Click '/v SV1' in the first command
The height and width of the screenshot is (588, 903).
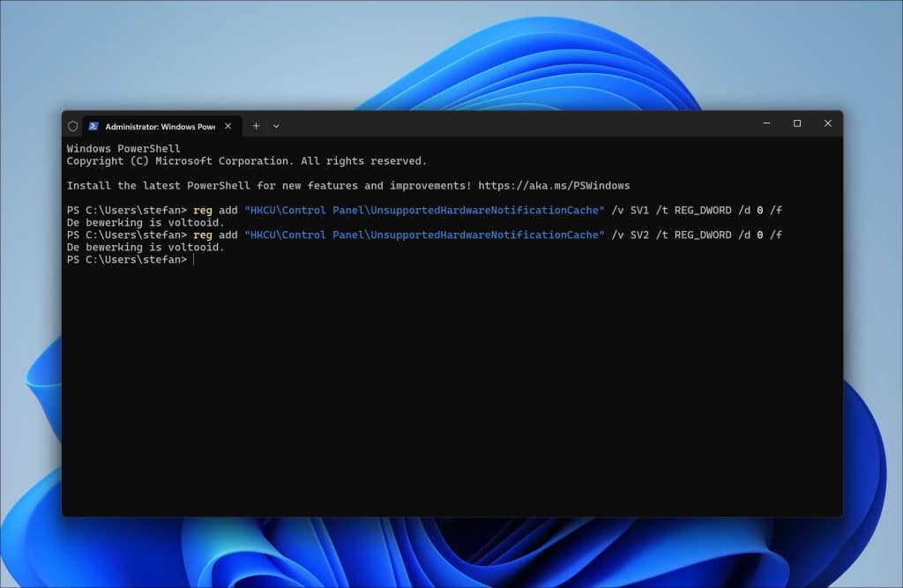pyautogui.click(x=630, y=210)
